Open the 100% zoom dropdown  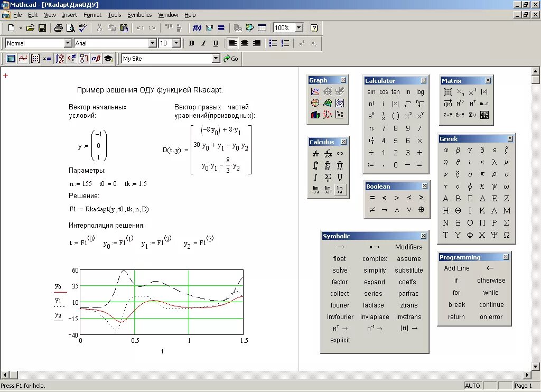click(299, 28)
